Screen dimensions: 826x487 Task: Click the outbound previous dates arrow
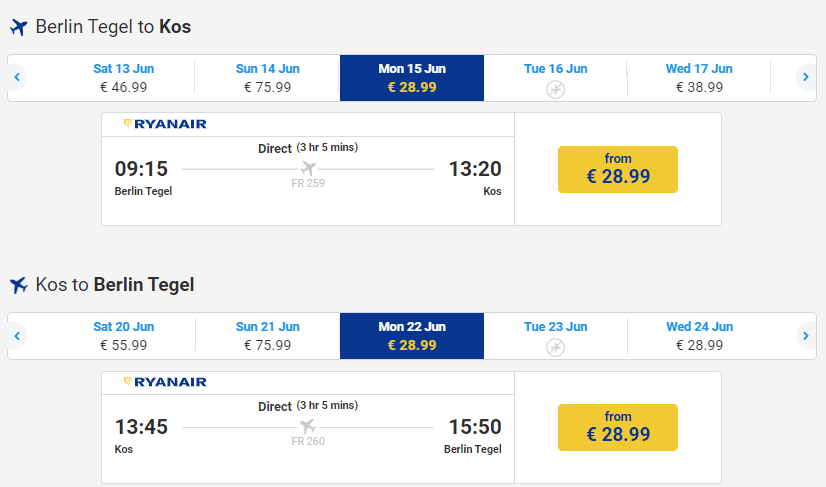pyautogui.click(x=17, y=77)
